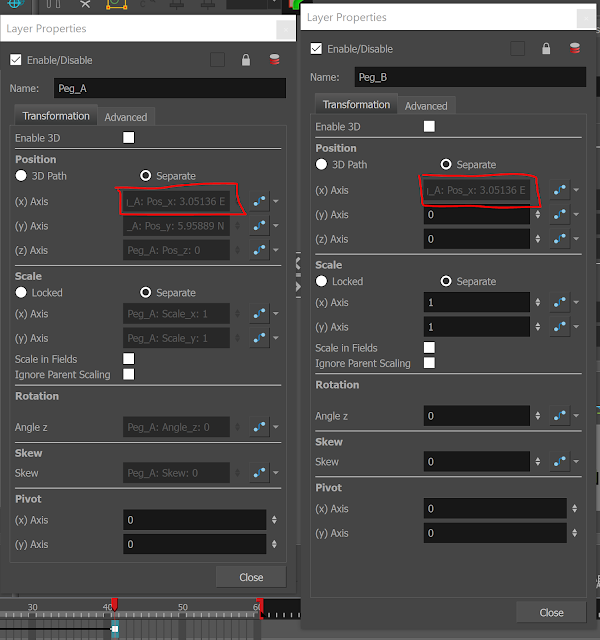Expand function dropdown for Peg_A Skew
Screen dimensions: 600x640
pyautogui.click(x=276, y=473)
